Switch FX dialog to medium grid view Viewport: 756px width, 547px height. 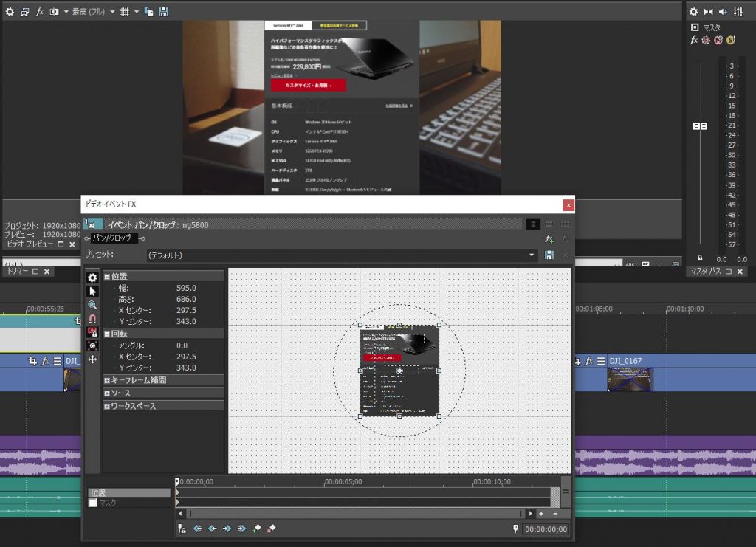(549, 224)
